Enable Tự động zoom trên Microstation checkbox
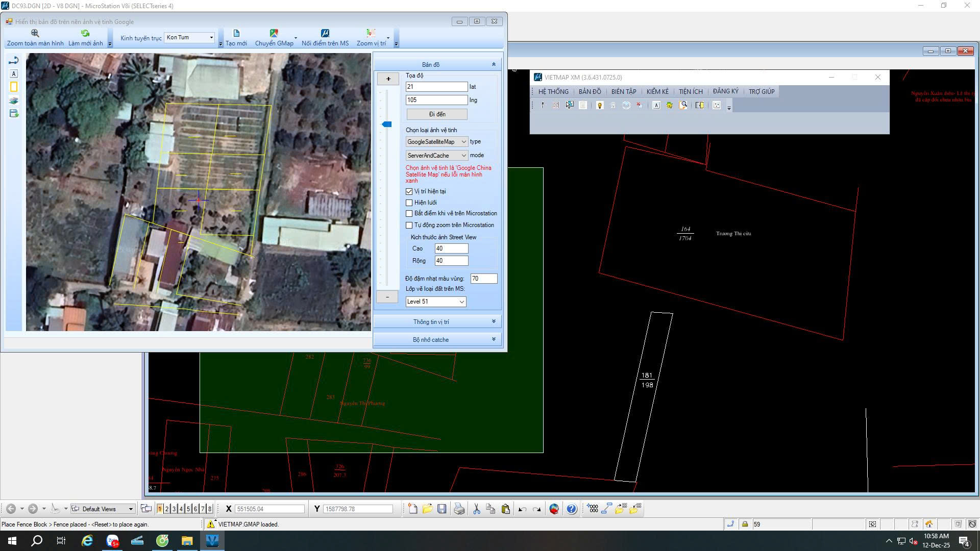The width and height of the screenshot is (980, 551). point(409,225)
